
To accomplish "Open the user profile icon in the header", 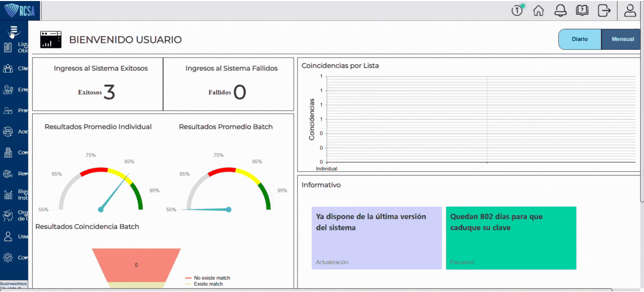I will (x=630, y=10).
